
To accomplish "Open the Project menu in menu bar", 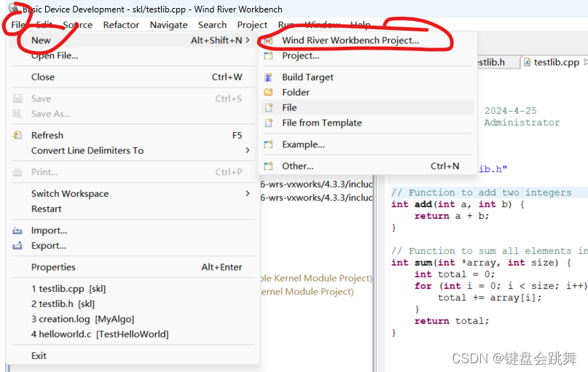I will point(252,25).
